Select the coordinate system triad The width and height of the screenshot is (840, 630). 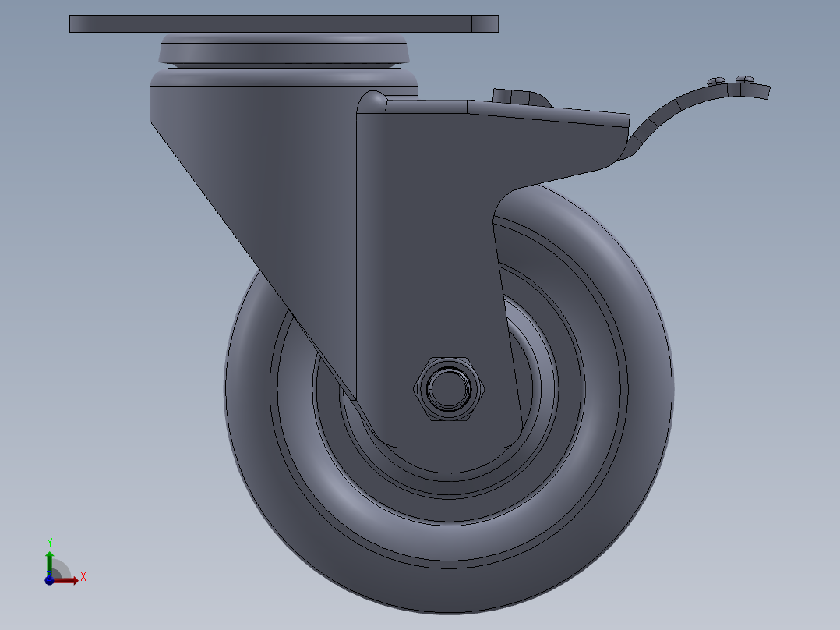pos(58,565)
